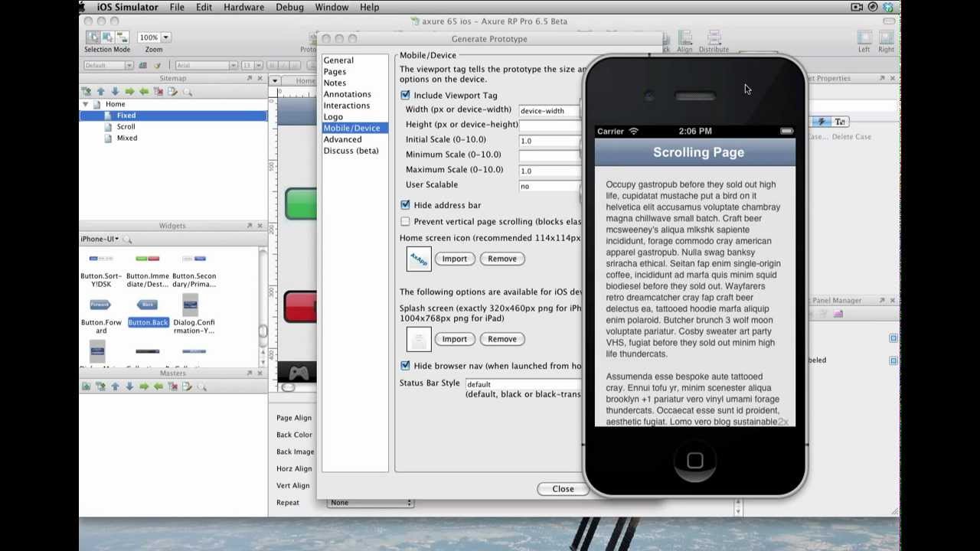
Task: Open the Repeat None dropdown
Action: (x=371, y=503)
